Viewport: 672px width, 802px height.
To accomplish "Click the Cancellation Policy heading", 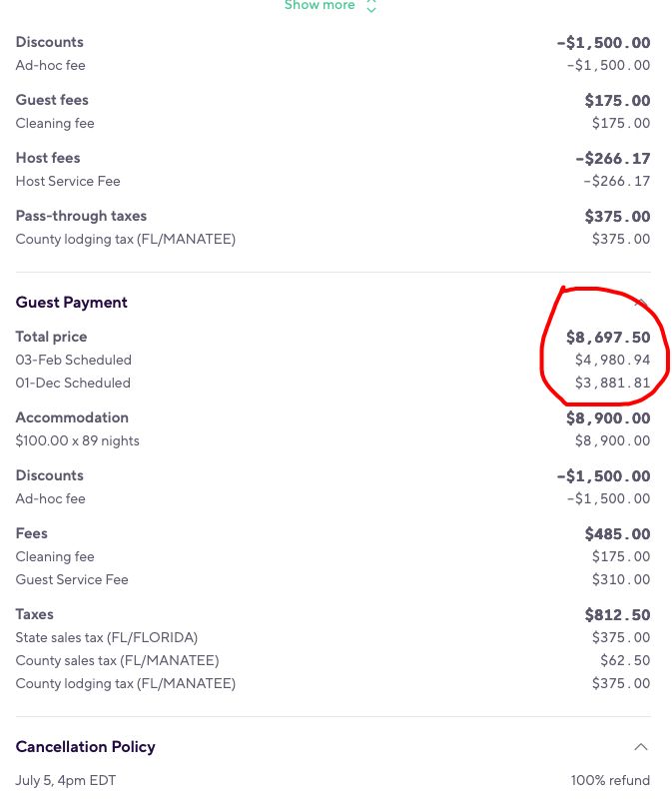I will pos(86,747).
